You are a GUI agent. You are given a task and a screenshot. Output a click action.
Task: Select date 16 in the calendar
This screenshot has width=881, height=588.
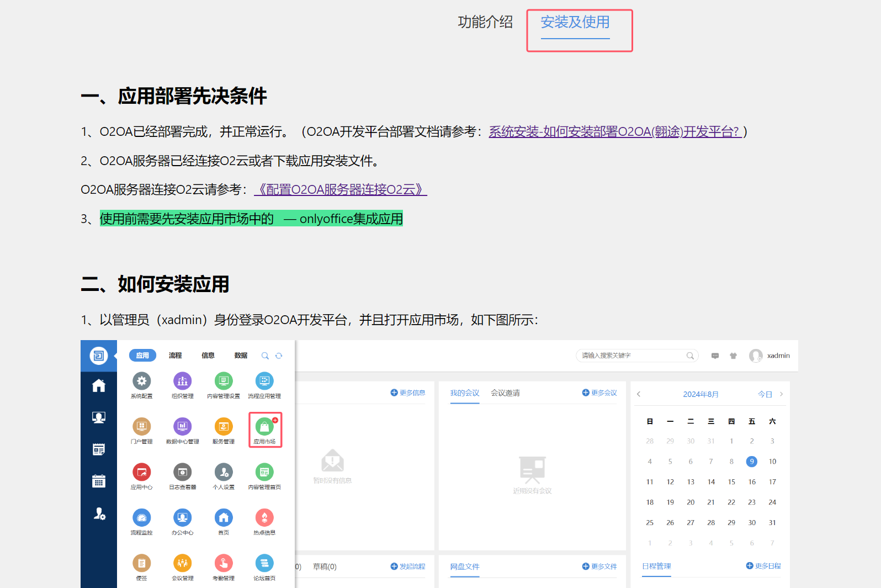point(752,482)
